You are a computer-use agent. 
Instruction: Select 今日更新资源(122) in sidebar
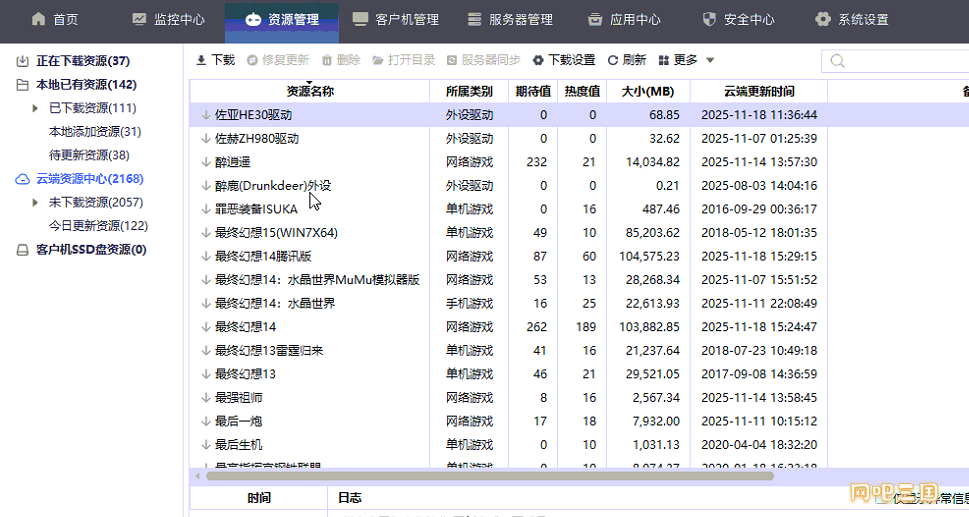click(98, 226)
